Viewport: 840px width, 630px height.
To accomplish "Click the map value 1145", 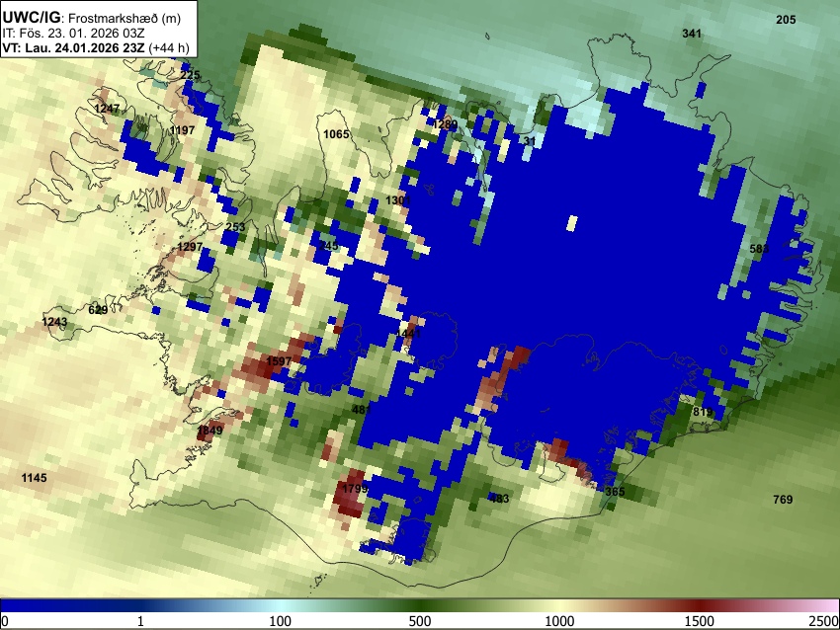I will click(35, 478).
